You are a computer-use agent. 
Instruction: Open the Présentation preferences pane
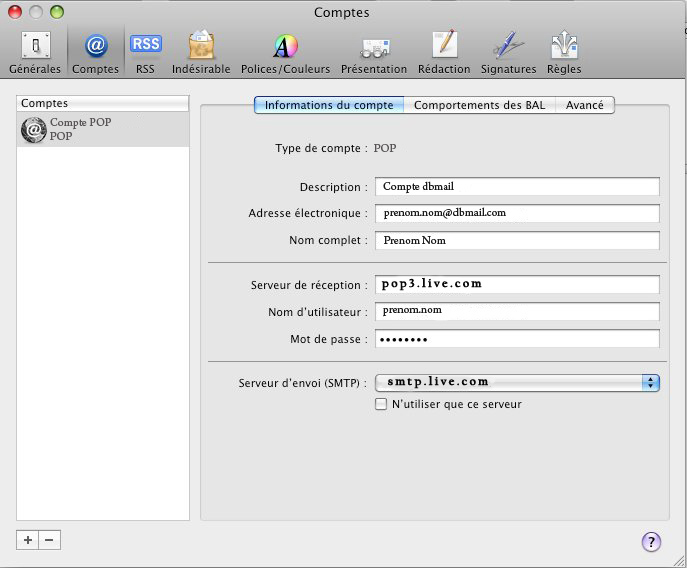[x=374, y=52]
